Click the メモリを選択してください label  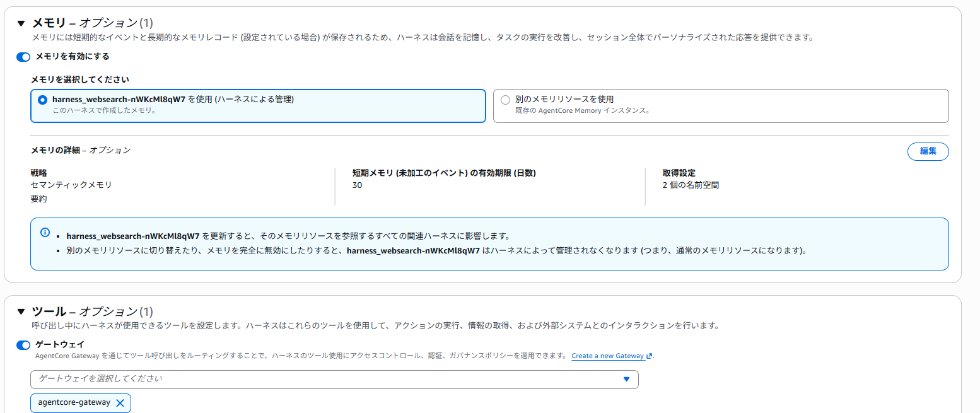tap(80, 79)
